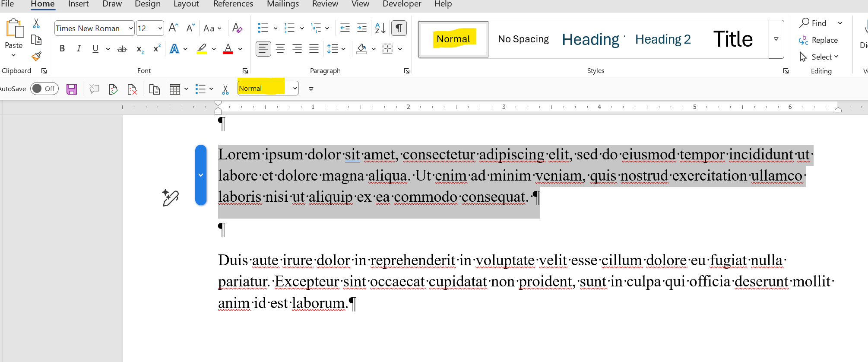The image size is (868, 362).
Task: Switch to the References tab
Action: pos(233,4)
